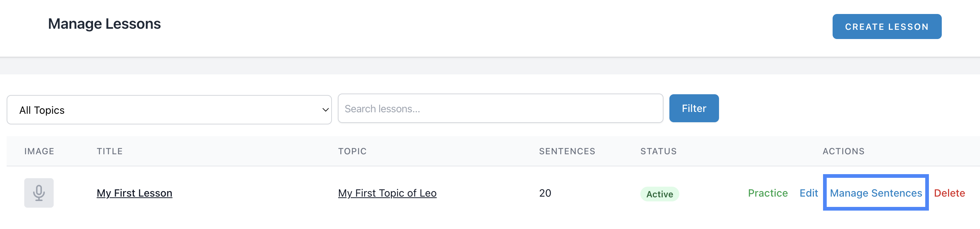Follow the My First Topic of Leo link
The image size is (980, 229).
[x=387, y=193]
